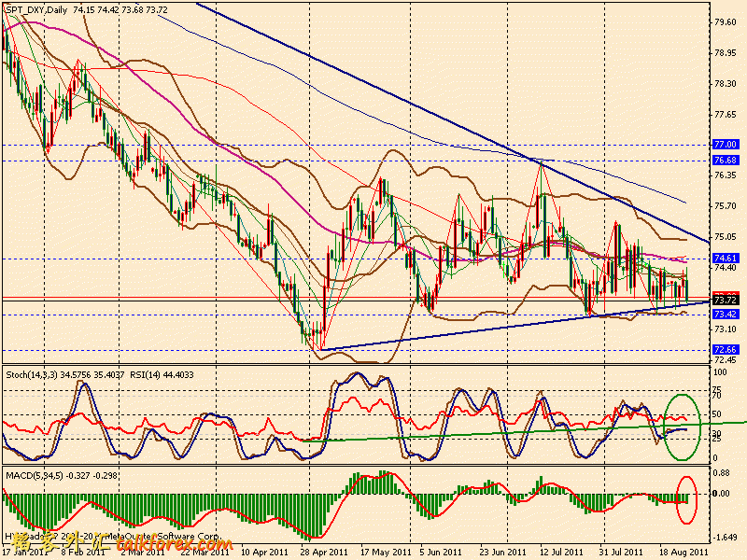Viewport: 747px width, 560px height.
Task: Click the SPT_DXY,Daily chart title label
Action: (37, 8)
